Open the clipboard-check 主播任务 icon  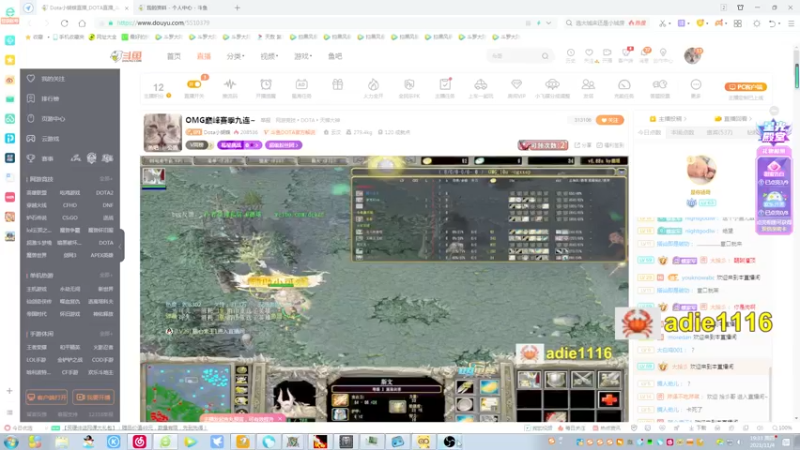(445, 84)
